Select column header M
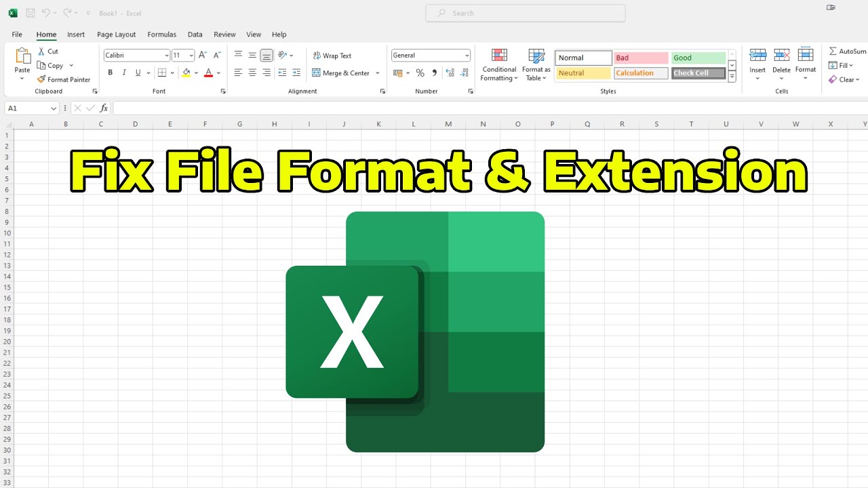868x488 pixels. 448,124
